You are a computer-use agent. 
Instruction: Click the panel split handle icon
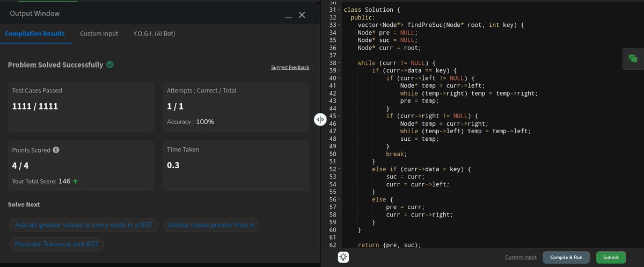pyautogui.click(x=319, y=120)
